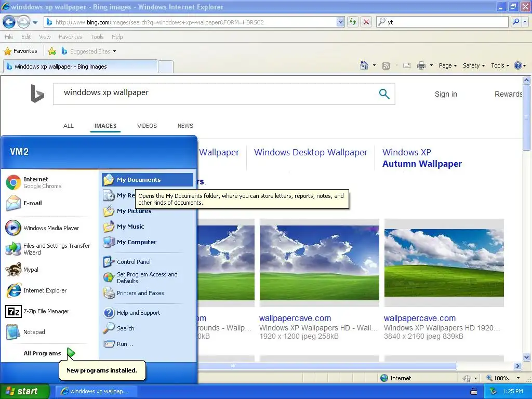The image size is (532, 399).
Task: Click the IE Back navigation button
Action: pos(9,22)
